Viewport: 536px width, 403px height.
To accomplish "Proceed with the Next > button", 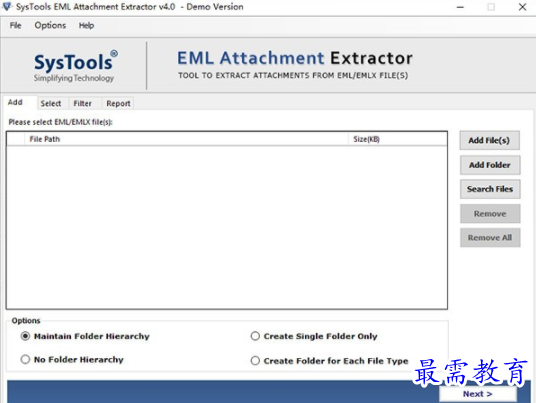I will (x=478, y=394).
